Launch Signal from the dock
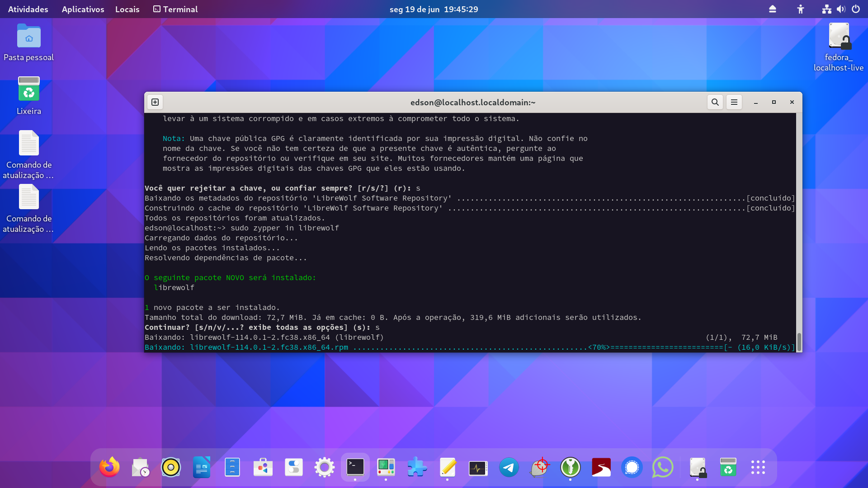Viewport: 868px width, 488px height. point(632,467)
